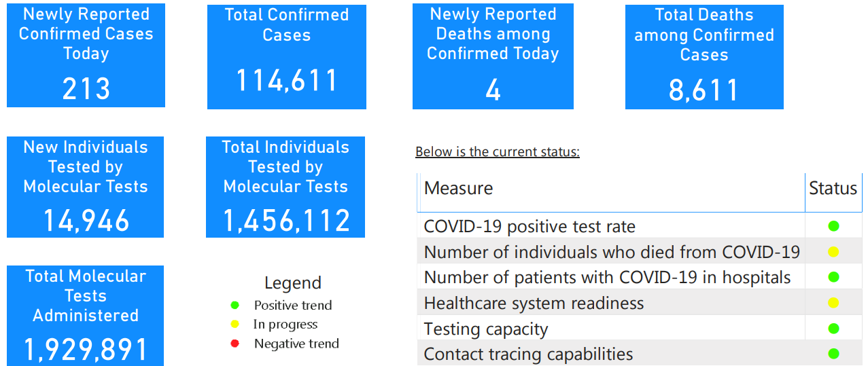
Task: Open the Newly Reported Deaths among Confirmed tile
Action: (493, 57)
